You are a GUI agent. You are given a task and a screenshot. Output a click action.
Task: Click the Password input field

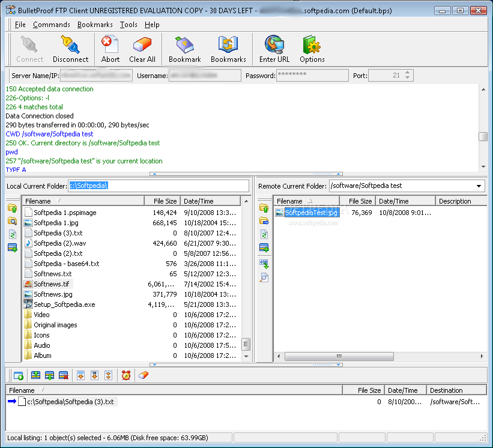click(x=312, y=76)
